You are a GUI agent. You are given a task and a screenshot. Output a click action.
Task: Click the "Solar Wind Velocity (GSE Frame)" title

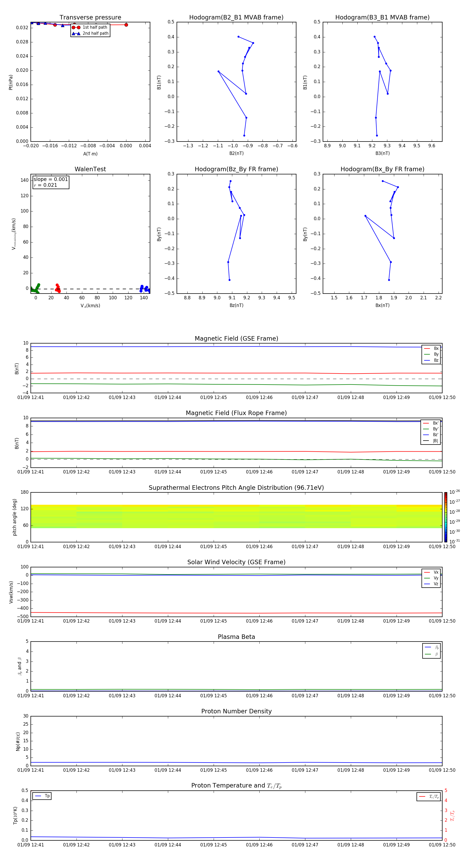[236, 562]
